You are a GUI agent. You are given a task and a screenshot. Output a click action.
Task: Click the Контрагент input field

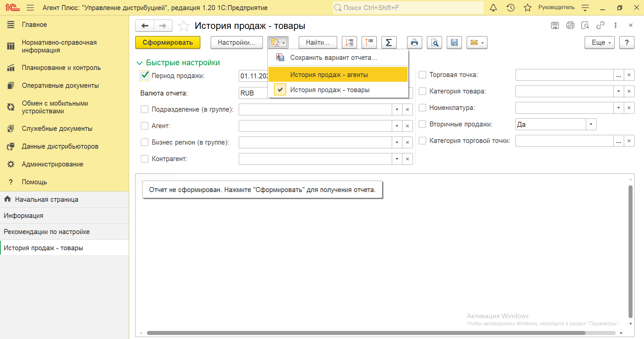coord(315,159)
